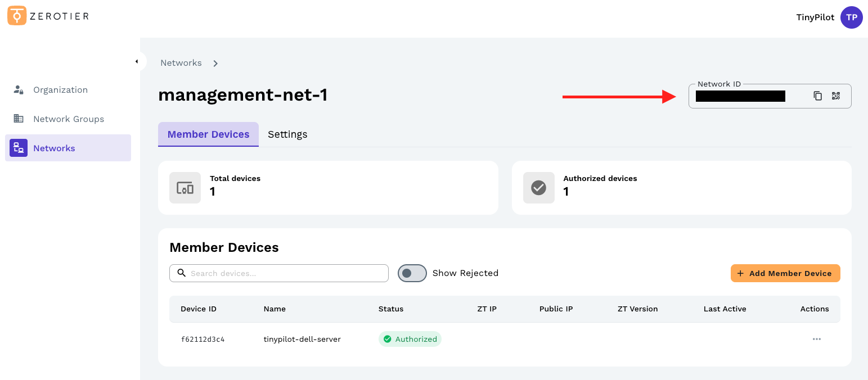Click the Authorized devices checkmark icon
This screenshot has width=868, height=380.
(538, 188)
